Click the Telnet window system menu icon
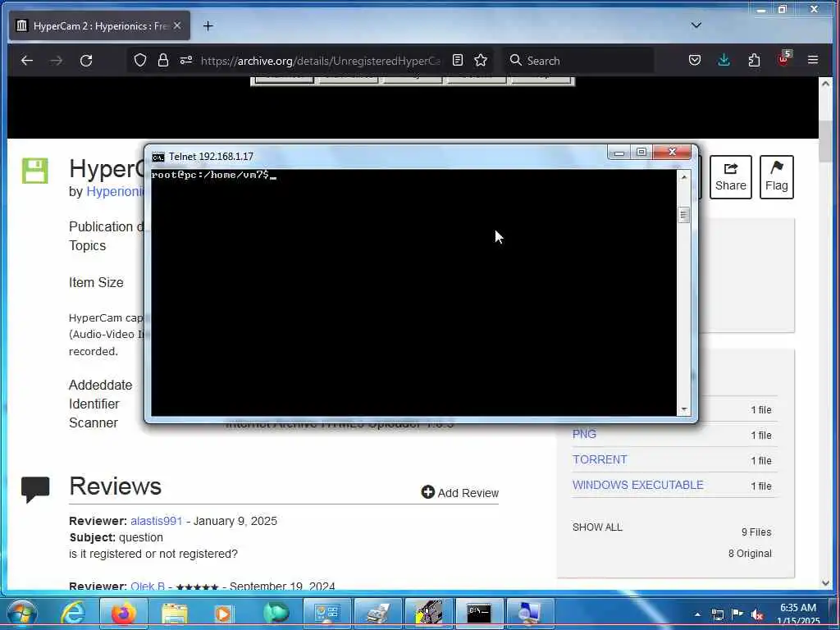840x630 pixels. (158, 157)
